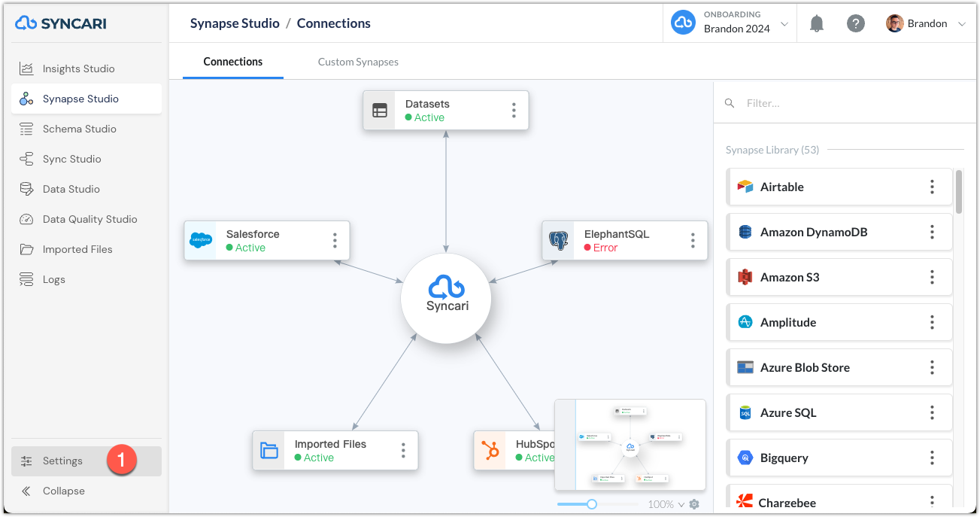Open ElephantSQL node options menu
Viewport: 980px width, 517px height.
(693, 241)
